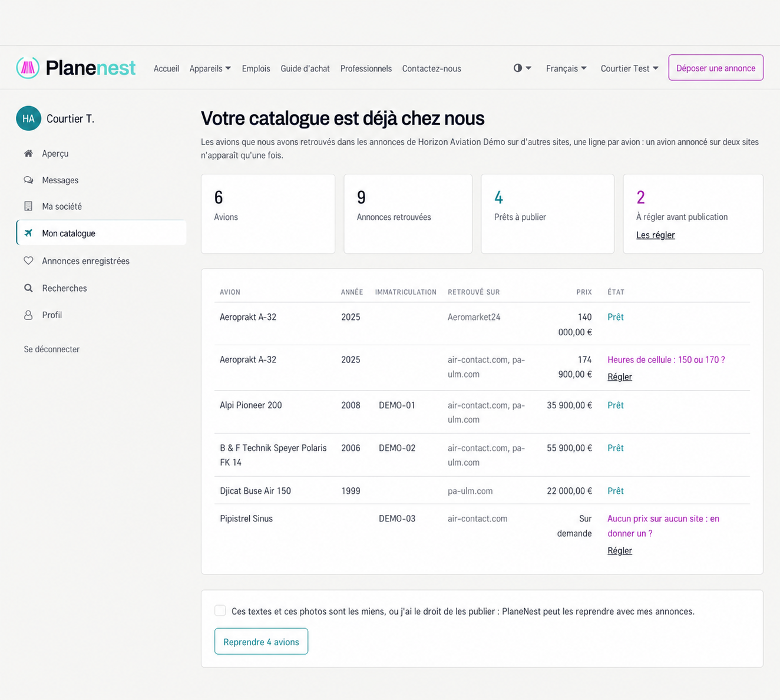This screenshot has width=780, height=700.
Task: Click the heart icon beside Annonces enregistrées
Action: 28,260
